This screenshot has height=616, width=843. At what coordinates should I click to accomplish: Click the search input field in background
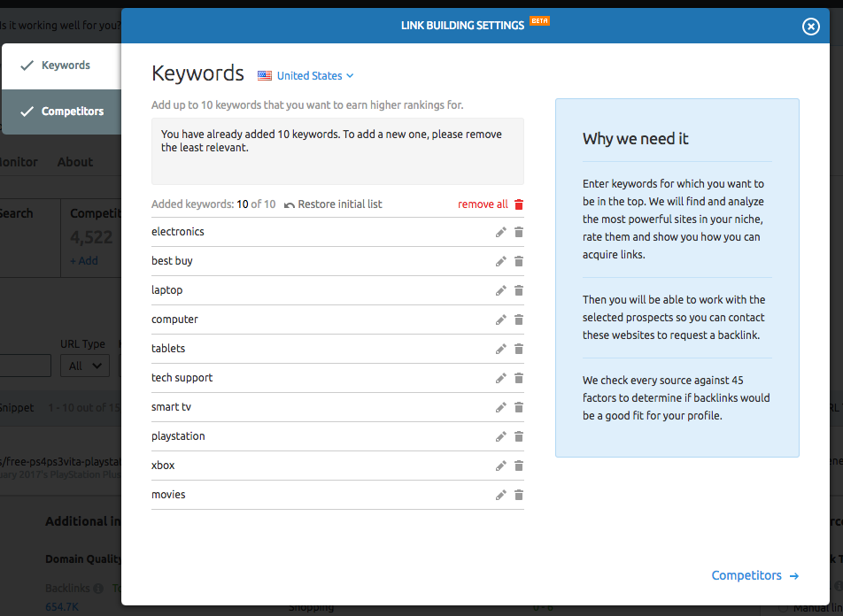click(x=25, y=366)
